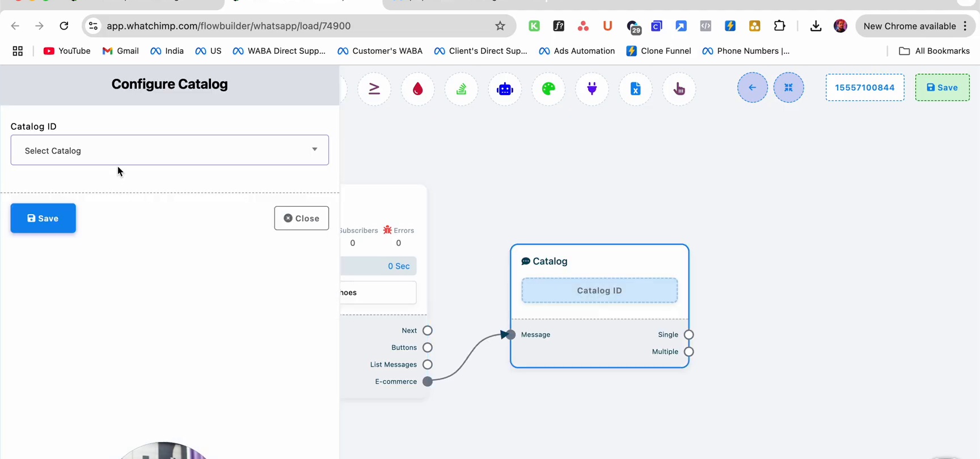Close the Configure Catalog panel
The image size is (980, 459).
[x=302, y=218]
